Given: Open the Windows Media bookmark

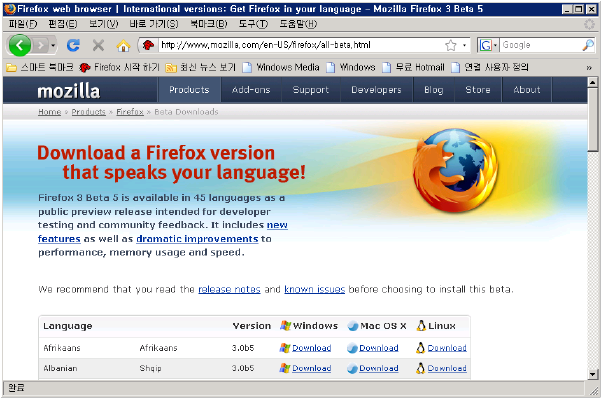Looking at the screenshot, I should point(281,67).
